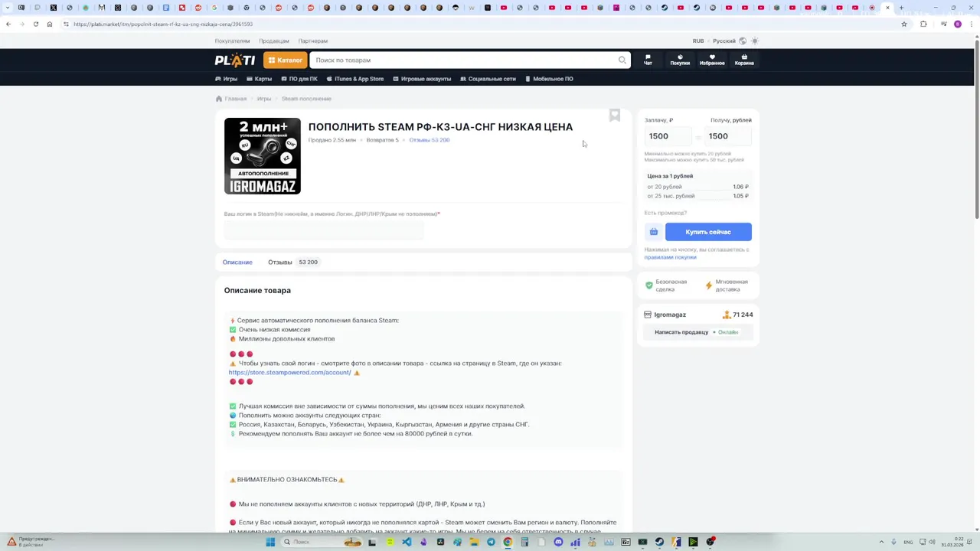
Task: Open browser extensions puzzle icon
Action: click(923, 24)
